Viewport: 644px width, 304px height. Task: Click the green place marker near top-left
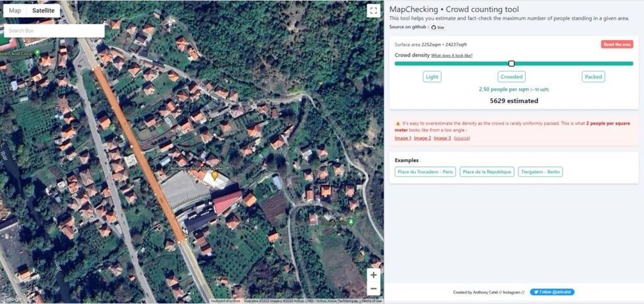click(37, 53)
